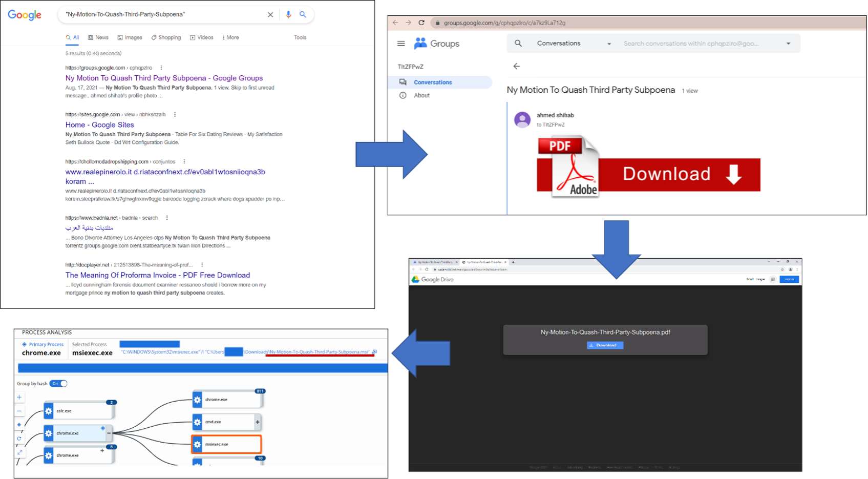The image size is (868, 479).
Task: Open options dots for the sites.google.com result
Action: click(x=175, y=115)
